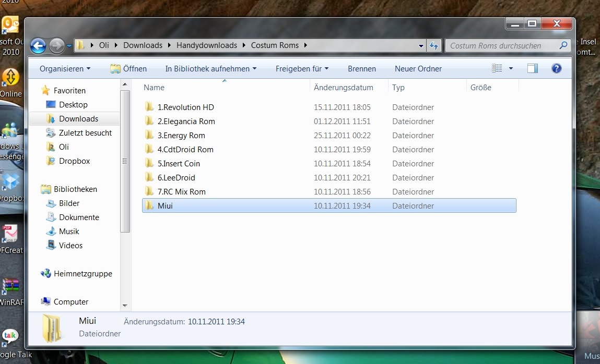Open the address bar history dropdown

[421, 46]
